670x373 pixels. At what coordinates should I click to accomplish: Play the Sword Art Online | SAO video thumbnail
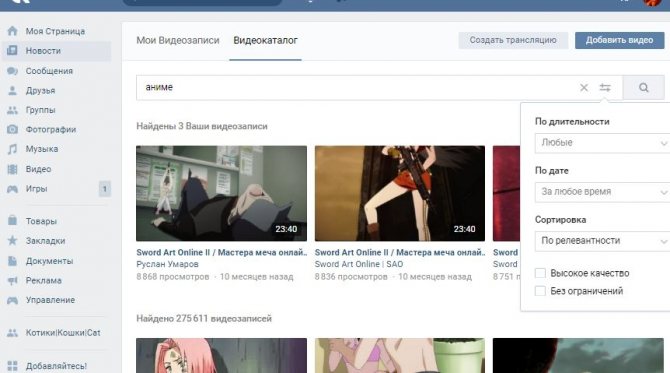point(400,194)
